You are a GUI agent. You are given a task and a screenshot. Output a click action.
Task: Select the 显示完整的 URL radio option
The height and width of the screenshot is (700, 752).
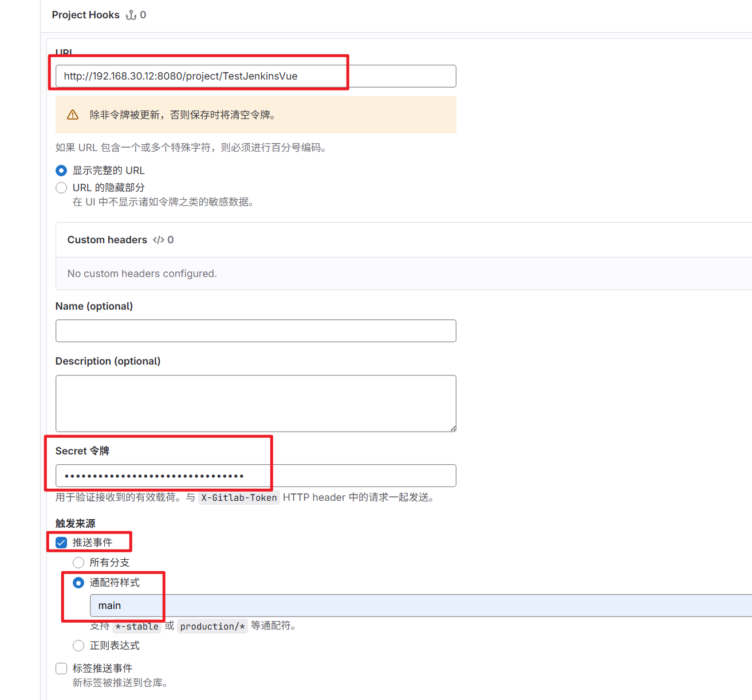tap(61, 171)
